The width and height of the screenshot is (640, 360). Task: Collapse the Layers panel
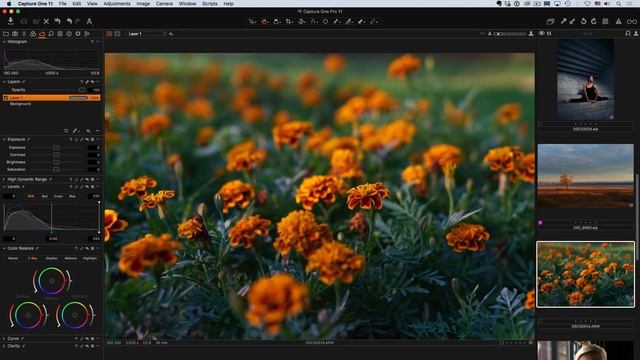(4, 82)
